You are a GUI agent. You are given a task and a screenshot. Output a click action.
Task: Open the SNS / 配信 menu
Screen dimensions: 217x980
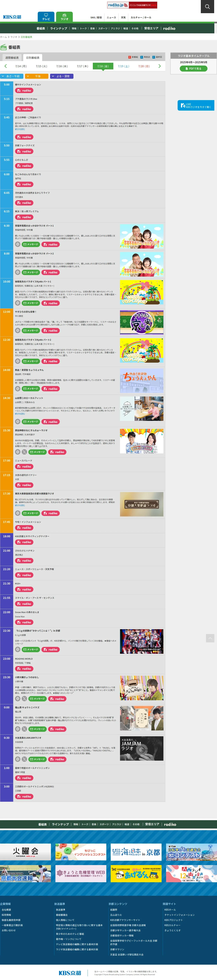[x=96, y=18]
